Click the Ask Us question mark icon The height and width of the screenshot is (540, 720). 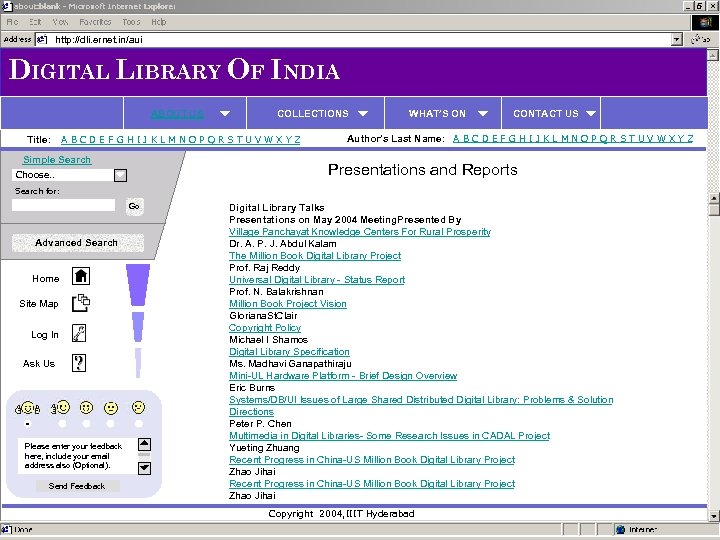pos(79,363)
